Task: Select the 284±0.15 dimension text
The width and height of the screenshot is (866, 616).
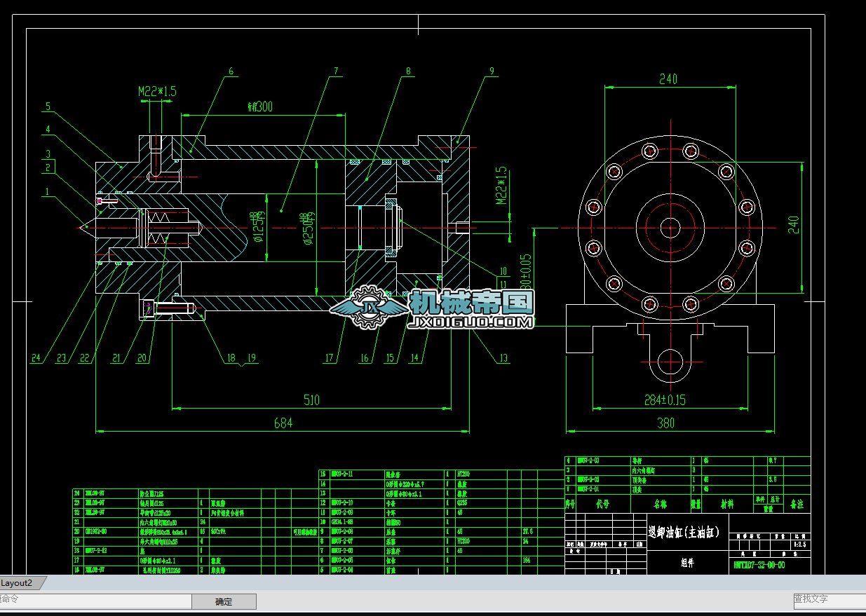Action: point(665,400)
